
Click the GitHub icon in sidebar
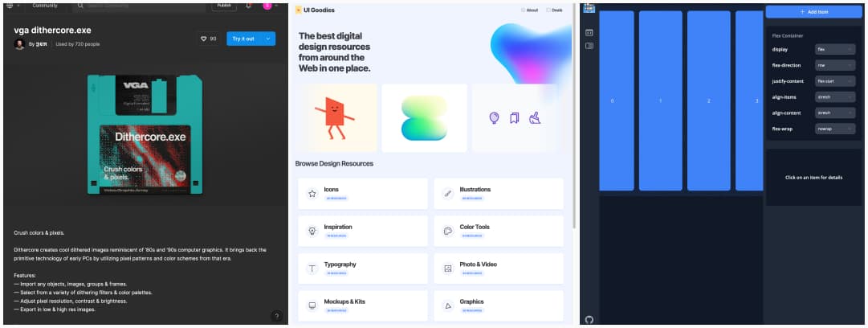point(589,320)
